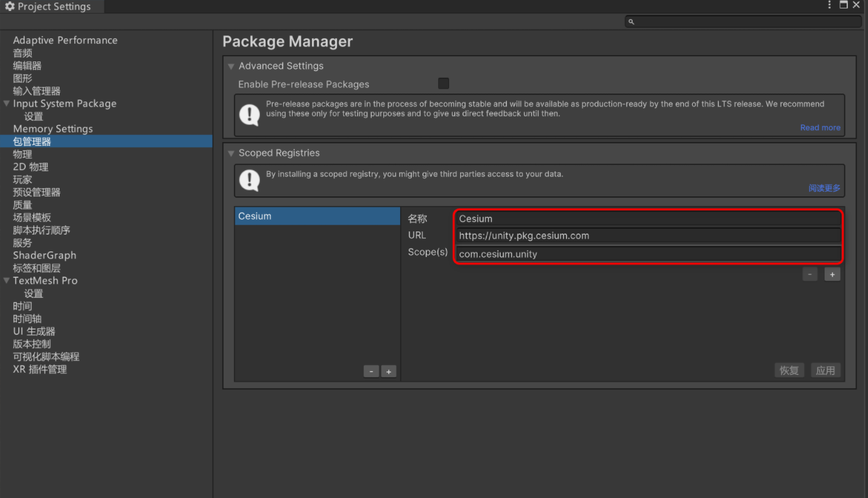Viewport: 868px width, 498px height.
Task: Open the 脚本执行顺序 settings category
Action: pos(41,230)
